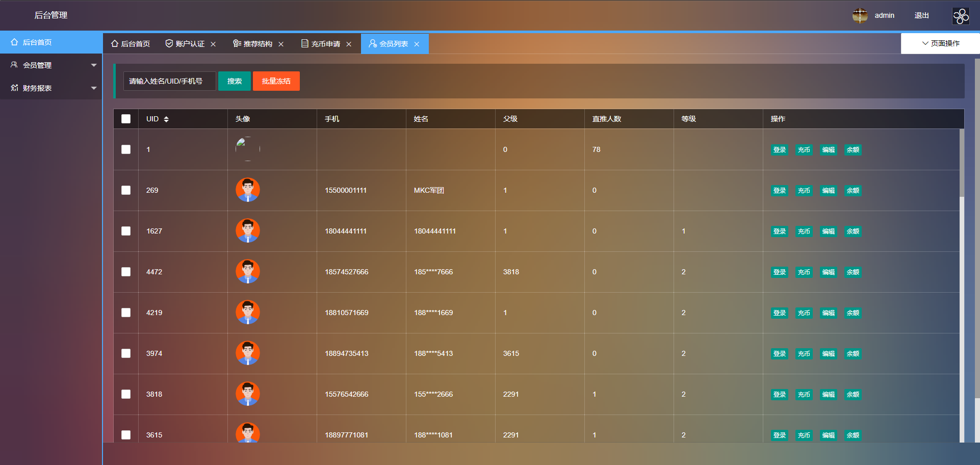Viewport: 980px width, 465px height.
Task: Click 充币 for UID 269
Action: point(804,191)
